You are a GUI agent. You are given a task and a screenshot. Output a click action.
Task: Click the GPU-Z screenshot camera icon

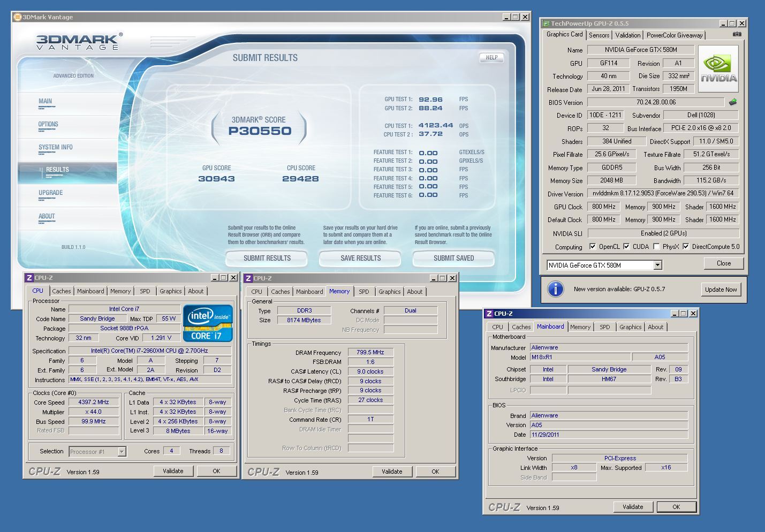pos(737,34)
